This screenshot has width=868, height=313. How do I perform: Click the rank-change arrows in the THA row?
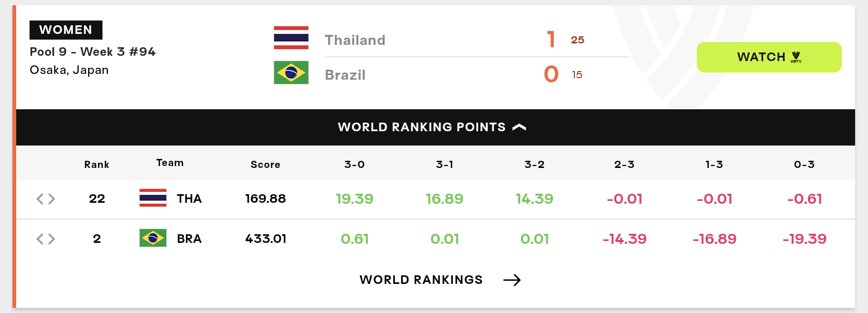click(46, 199)
